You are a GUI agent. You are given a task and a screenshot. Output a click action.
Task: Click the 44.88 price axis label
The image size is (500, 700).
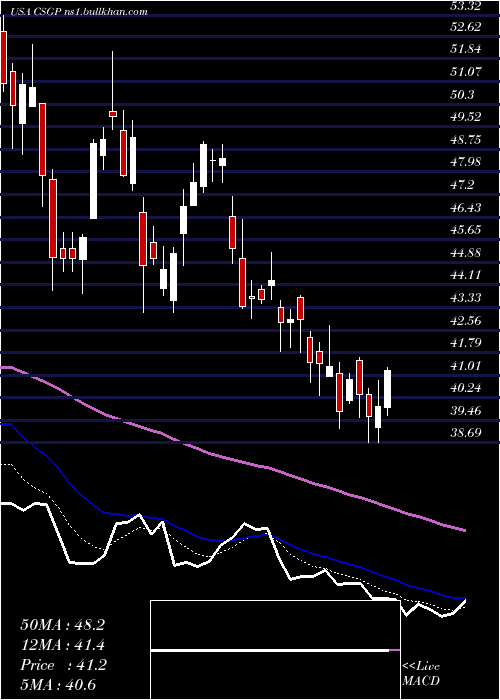(x=466, y=253)
